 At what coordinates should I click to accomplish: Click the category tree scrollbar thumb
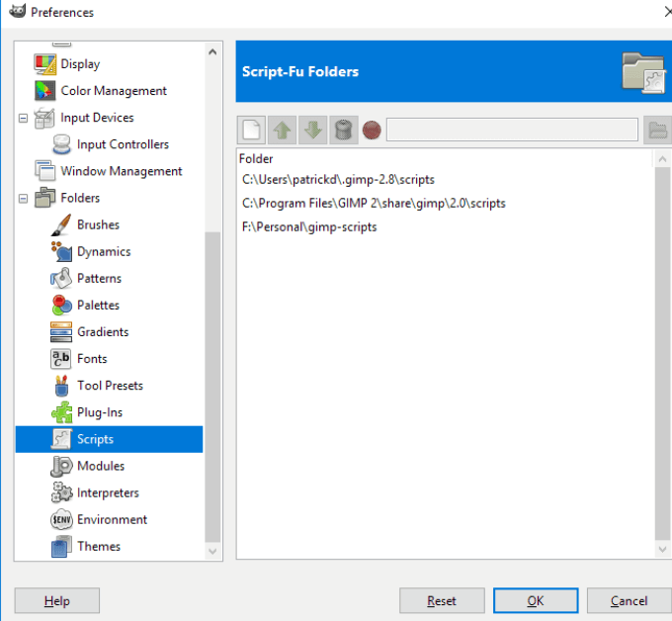(x=212, y=387)
